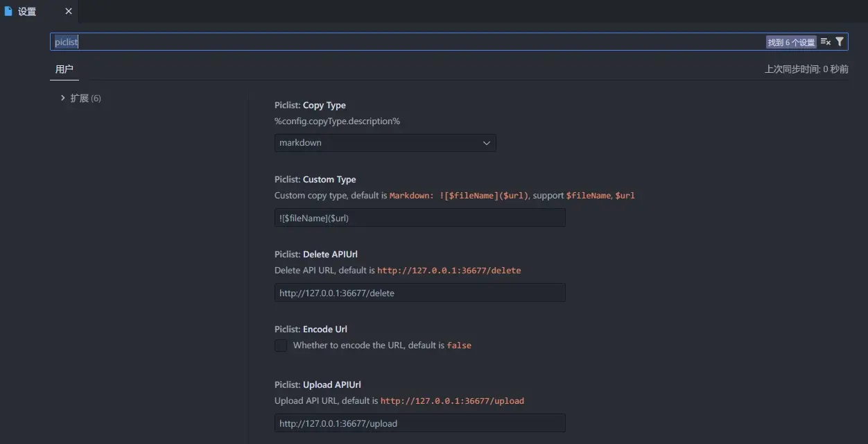Close the 设置 tab
This screenshot has width=868, height=444.
coord(67,11)
